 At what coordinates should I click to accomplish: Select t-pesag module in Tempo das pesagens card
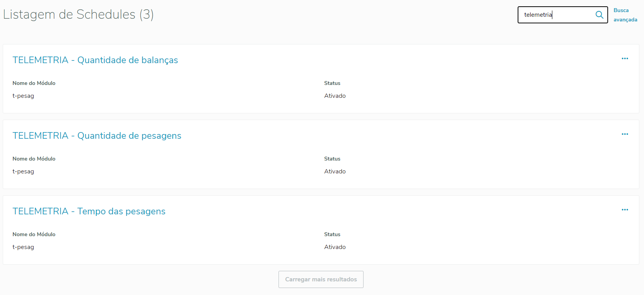23,247
